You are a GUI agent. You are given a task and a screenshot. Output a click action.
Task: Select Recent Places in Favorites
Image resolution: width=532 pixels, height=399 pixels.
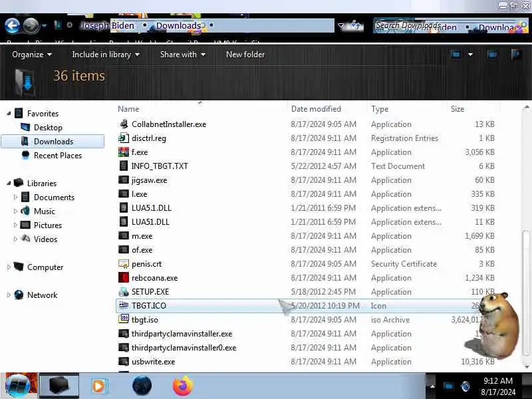pyautogui.click(x=58, y=156)
